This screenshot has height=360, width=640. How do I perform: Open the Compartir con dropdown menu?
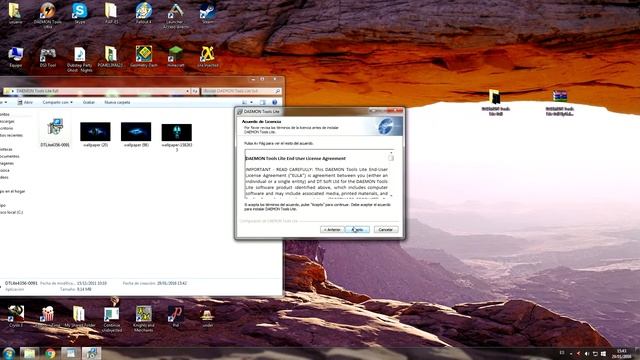pyautogui.click(x=58, y=102)
